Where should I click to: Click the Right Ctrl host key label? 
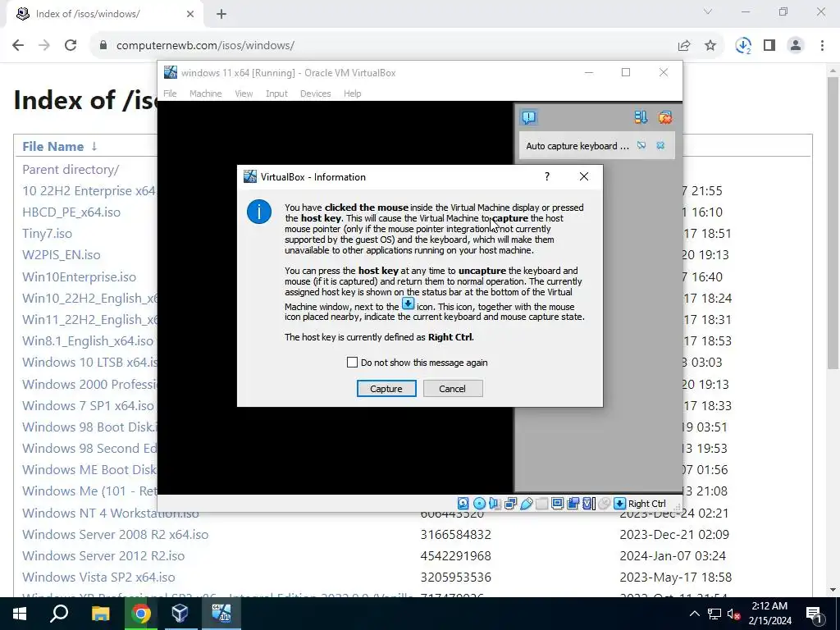pos(647,504)
